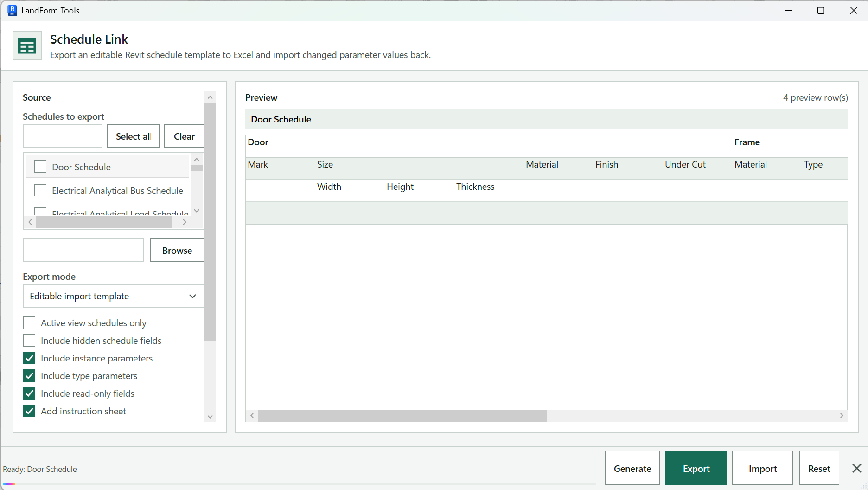
Task: Close the panel with the X beside Reset
Action: point(856,468)
